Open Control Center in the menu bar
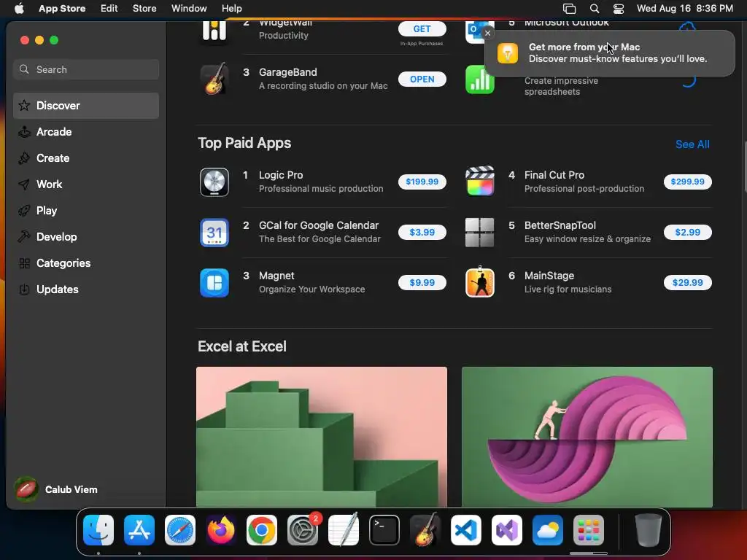The image size is (747, 560). point(619,9)
